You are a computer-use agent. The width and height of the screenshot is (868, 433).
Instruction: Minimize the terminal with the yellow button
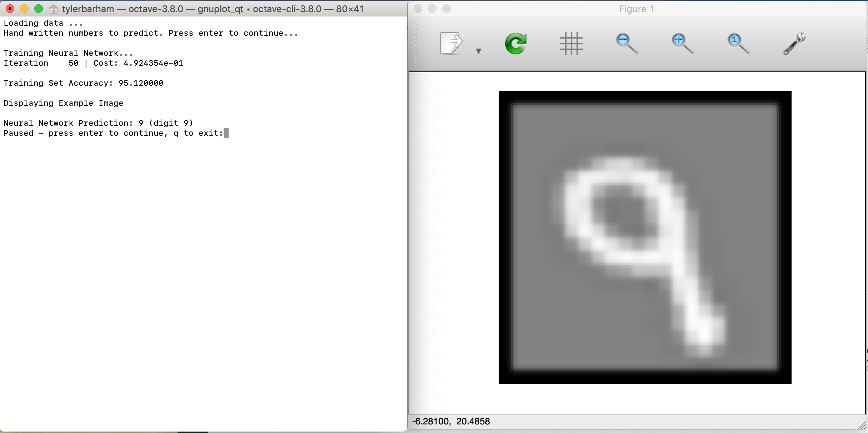[x=24, y=9]
